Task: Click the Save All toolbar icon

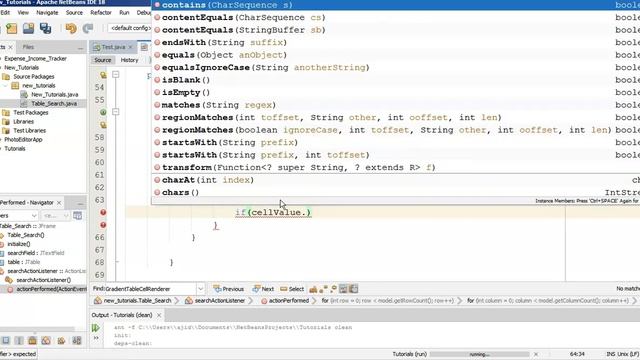Action: 45,28
